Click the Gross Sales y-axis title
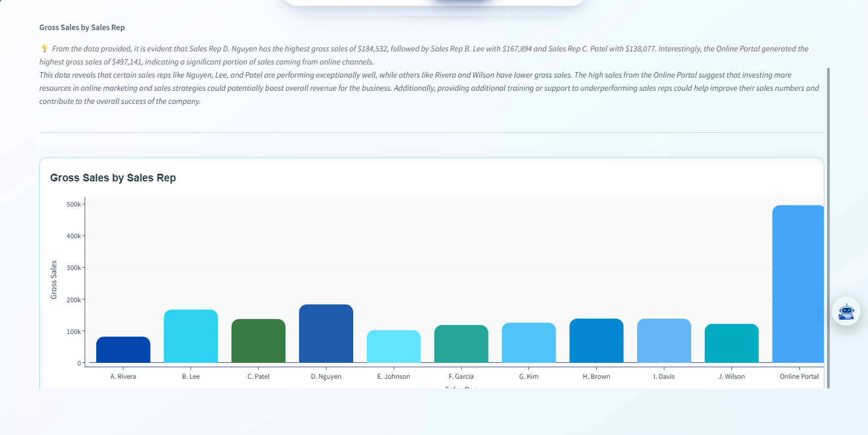Viewport: 868px width, 435px height. [53, 280]
